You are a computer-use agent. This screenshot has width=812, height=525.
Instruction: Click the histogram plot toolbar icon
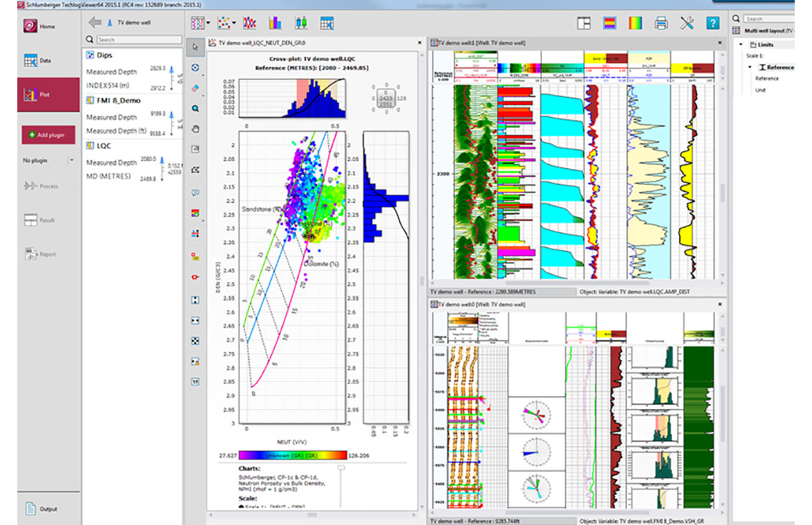pos(275,23)
